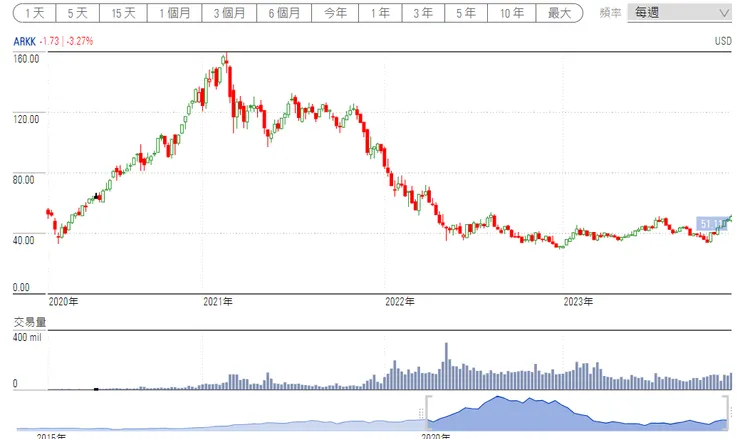Click the 40.00 price axis label
This screenshot has width=740, height=439.
(x=23, y=240)
